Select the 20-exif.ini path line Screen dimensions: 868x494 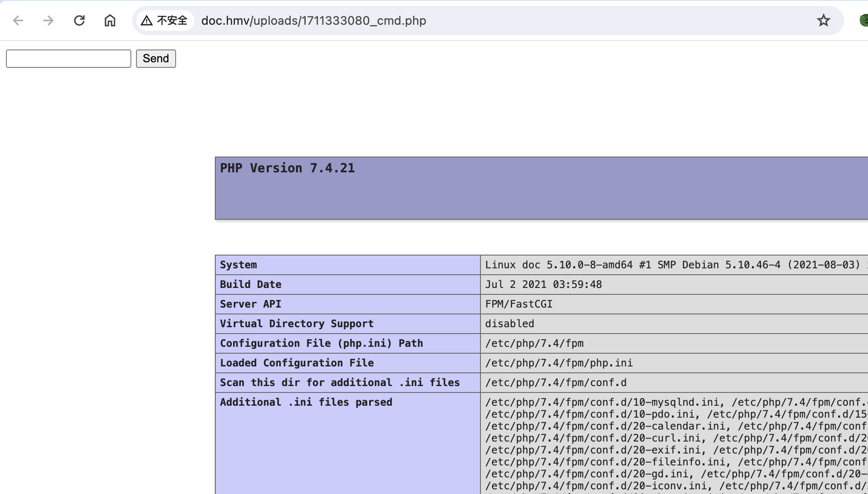click(593, 450)
